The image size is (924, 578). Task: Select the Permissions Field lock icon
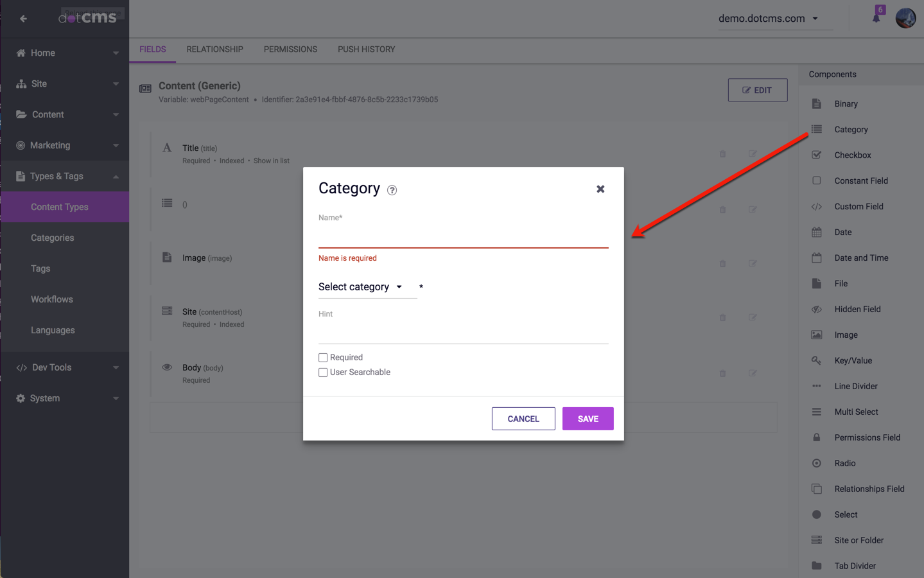point(816,437)
